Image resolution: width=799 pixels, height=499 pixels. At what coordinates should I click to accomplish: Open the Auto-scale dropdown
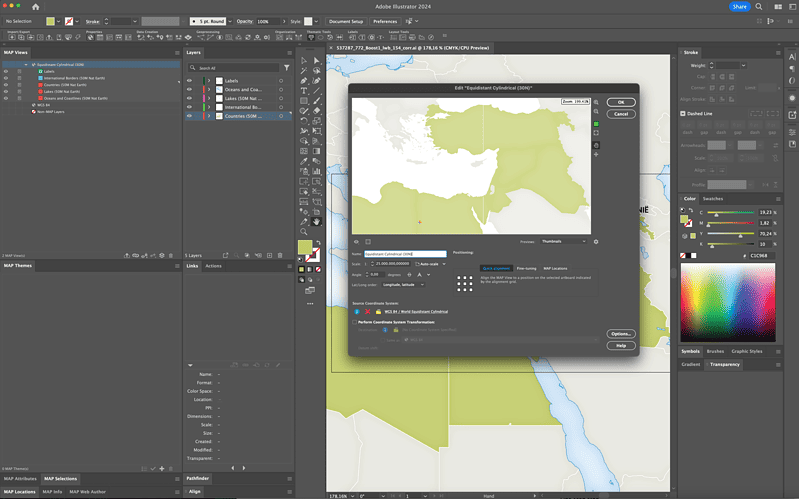tap(431, 264)
